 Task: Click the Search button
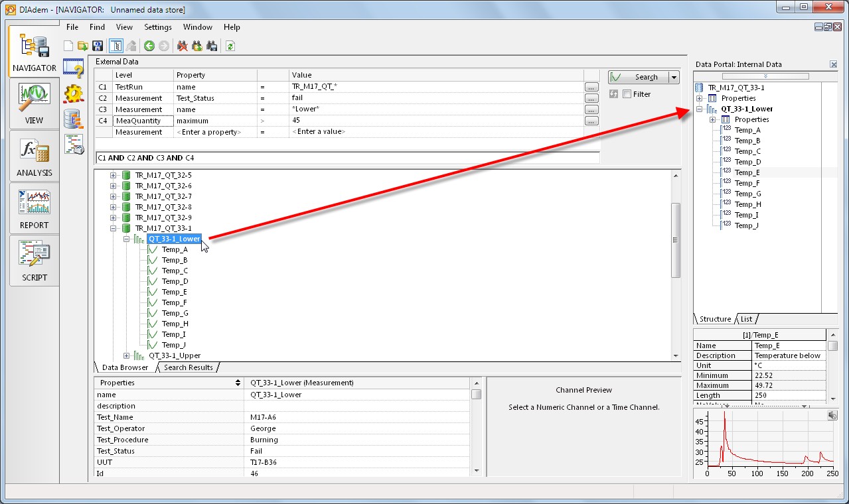click(x=638, y=77)
